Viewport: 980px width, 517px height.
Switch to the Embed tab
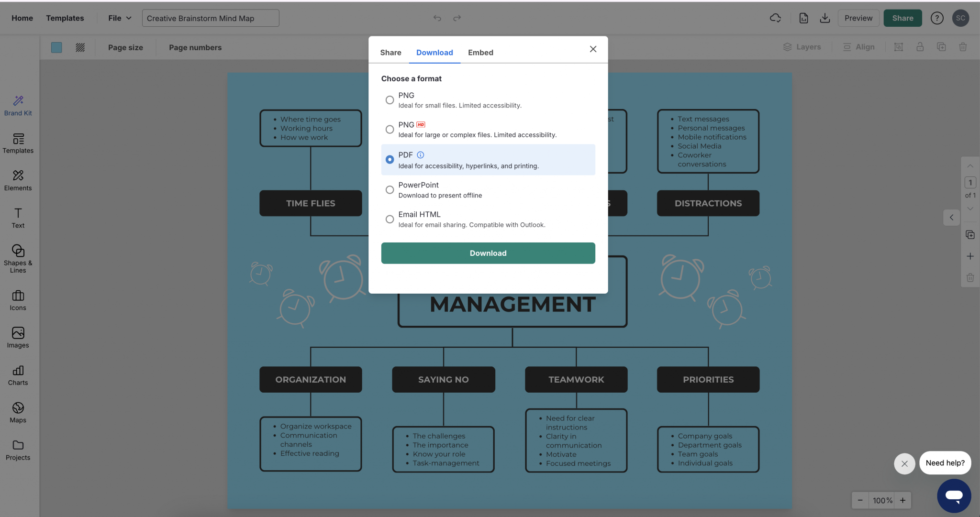coord(480,53)
